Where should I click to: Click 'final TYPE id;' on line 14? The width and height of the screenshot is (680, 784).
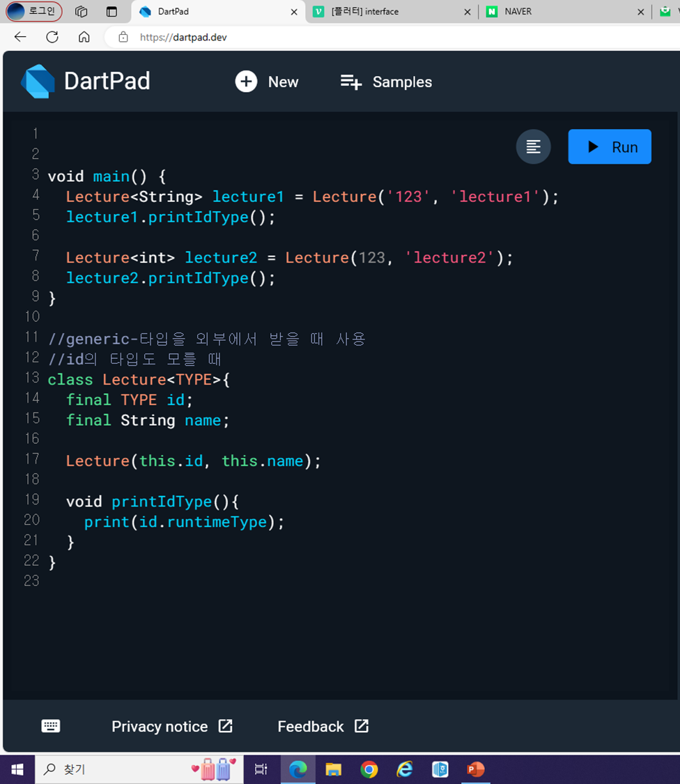[129, 400]
